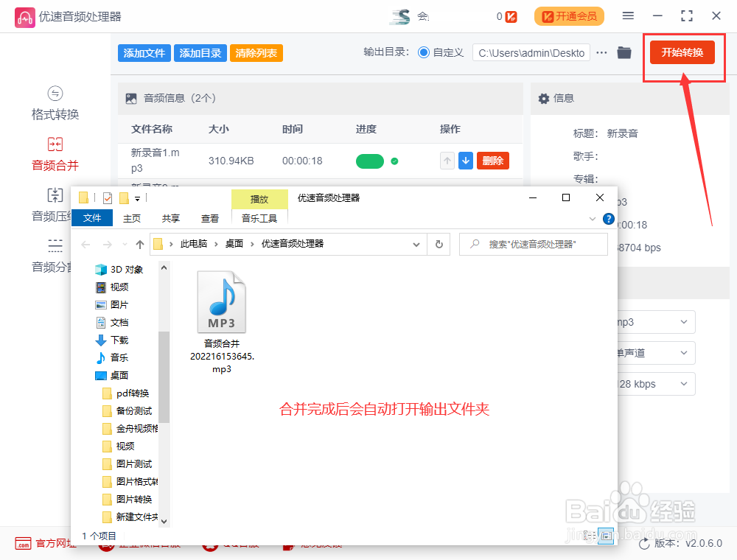Click the three-dot browse output path button
This screenshot has height=560, width=737.
(x=601, y=52)
